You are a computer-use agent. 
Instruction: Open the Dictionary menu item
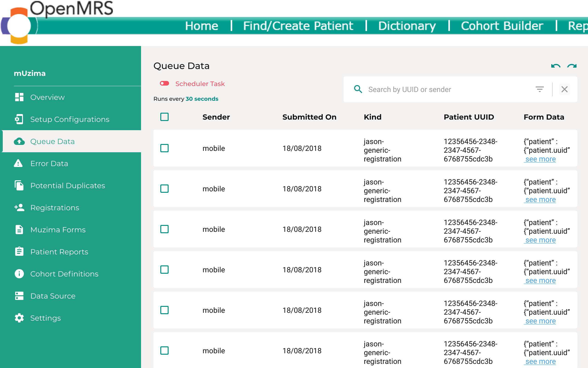(x=407, y=26)
